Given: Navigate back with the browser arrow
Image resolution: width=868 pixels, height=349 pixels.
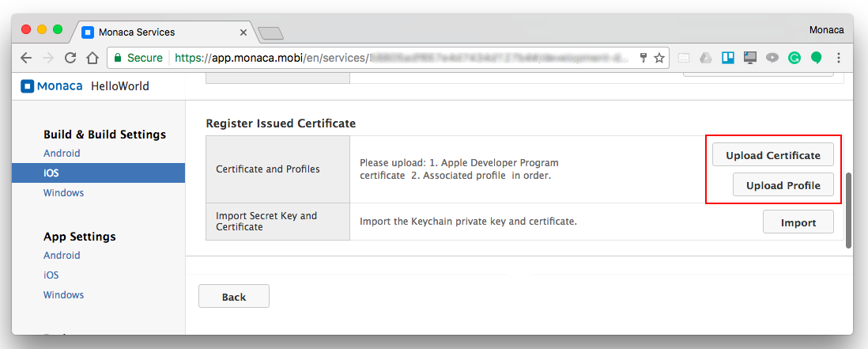Looking at the screenshot, I should (26, 58).
